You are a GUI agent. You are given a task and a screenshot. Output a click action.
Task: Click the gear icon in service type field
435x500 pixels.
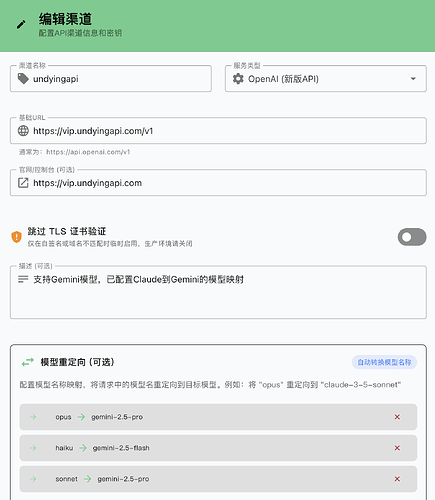click(x=238, y=79)
